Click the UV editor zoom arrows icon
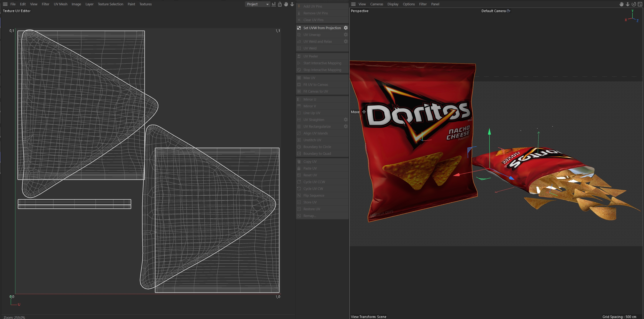Screen dimensions: 644x319 pyautogui.click(x=292, y=4)
